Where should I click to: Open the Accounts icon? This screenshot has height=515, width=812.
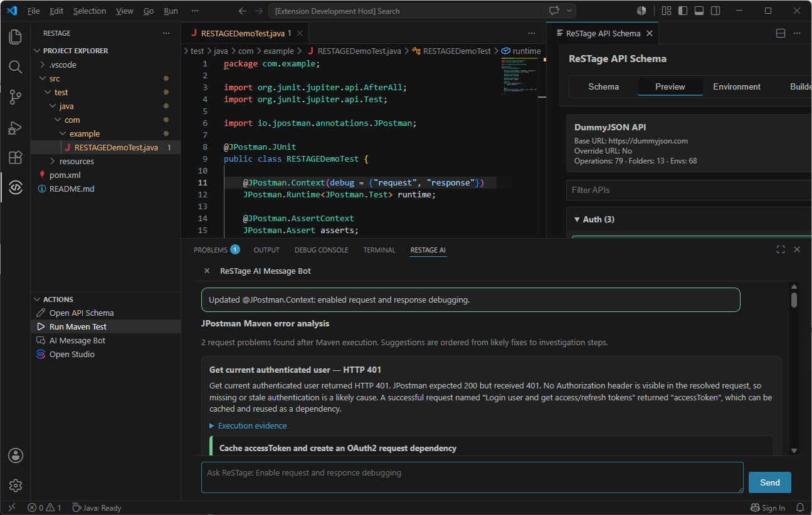16,455
